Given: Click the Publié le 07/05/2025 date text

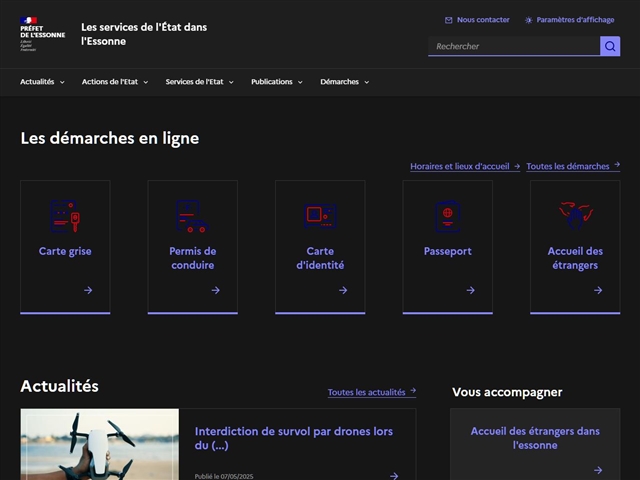Looking at the screenshot, I should [224, 476].
